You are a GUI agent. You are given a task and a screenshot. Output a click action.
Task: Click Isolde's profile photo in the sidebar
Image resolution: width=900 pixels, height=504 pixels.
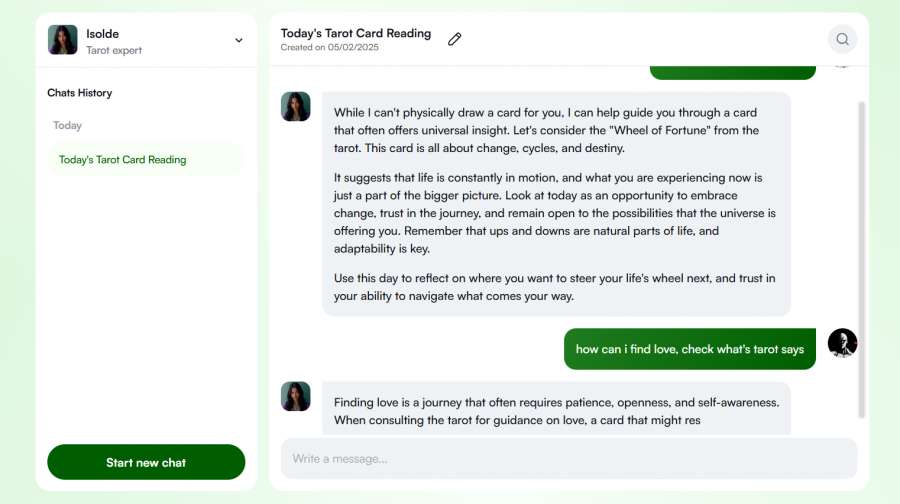pyautogui.click(x=62, y=40)
